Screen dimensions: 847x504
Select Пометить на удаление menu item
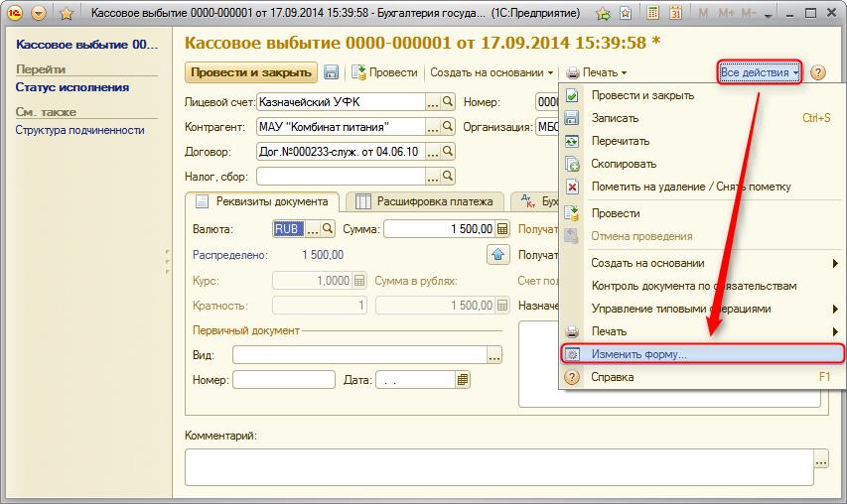(x=702, y=187)
